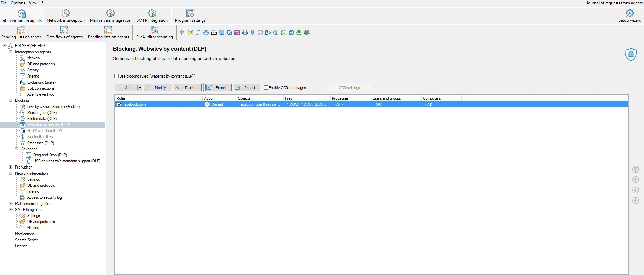The height and width of the screenshot is (275, 644).
Task: Click the USB device icon in the toolbar
Action: 182,33
